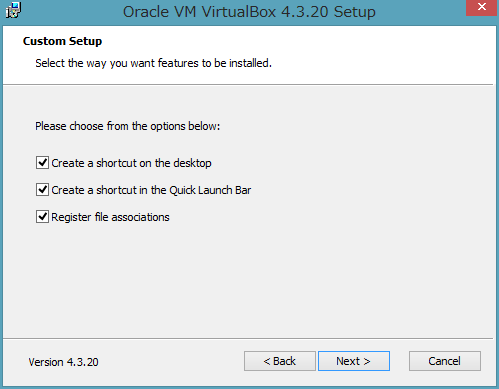The height and width of the screenshot is (389, 499).
Task: Click the VirtualBox installer icon in title bar
Action: pyautogui.click(x=13, y=10)
